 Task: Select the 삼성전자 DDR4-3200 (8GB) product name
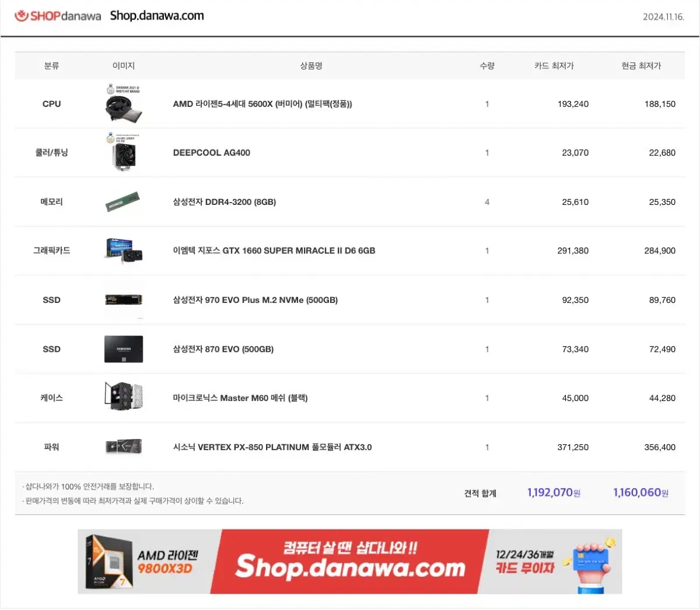pyautogui.click(x=225, y=202)
